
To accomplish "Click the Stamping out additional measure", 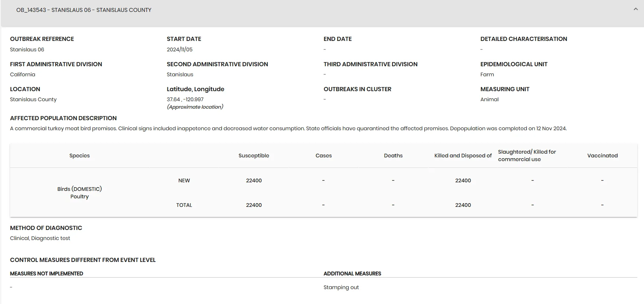I will [x=341, y=287].
